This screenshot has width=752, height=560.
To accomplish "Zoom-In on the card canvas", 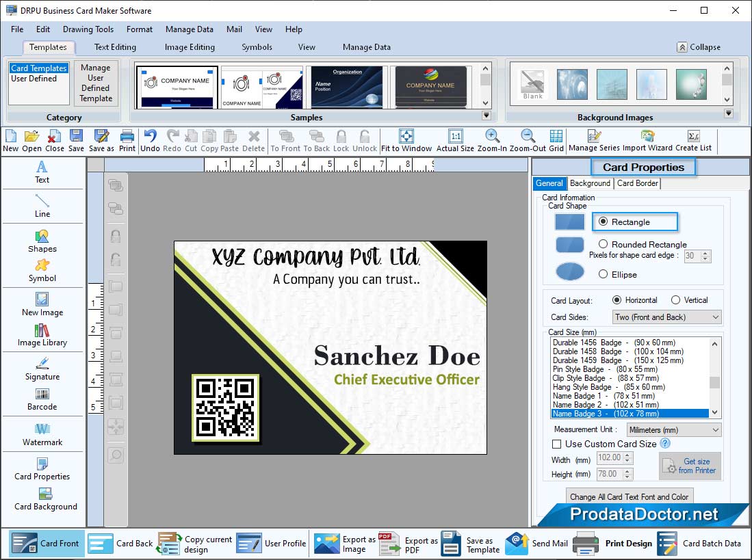I will (x=492, y=142).
